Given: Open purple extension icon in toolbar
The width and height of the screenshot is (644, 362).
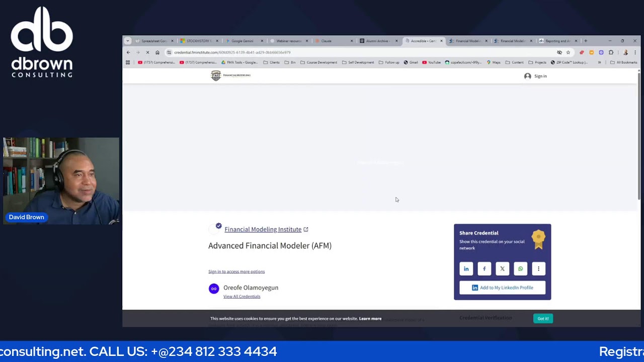Looking at the screenshot, I should click(x=601, y=52).
